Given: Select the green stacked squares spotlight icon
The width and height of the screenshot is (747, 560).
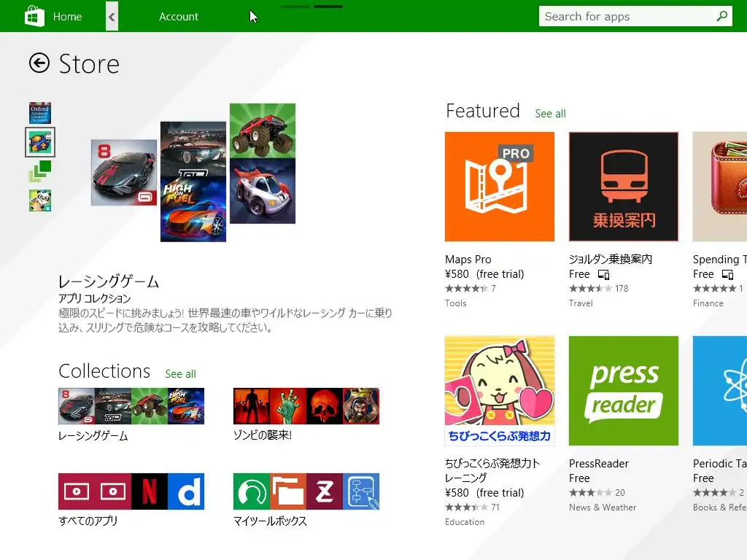Looking at the screenshot, I should point(40,171).
